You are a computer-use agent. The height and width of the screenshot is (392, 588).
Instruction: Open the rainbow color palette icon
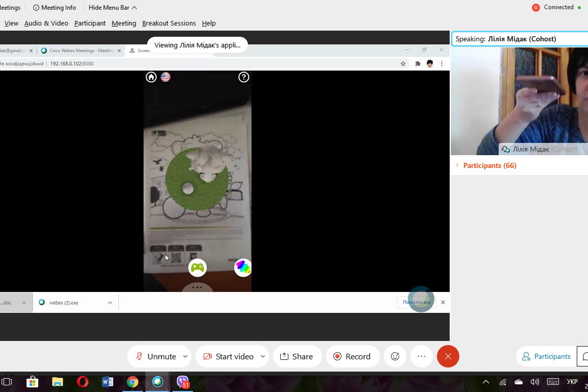click(x=243, y=267)
